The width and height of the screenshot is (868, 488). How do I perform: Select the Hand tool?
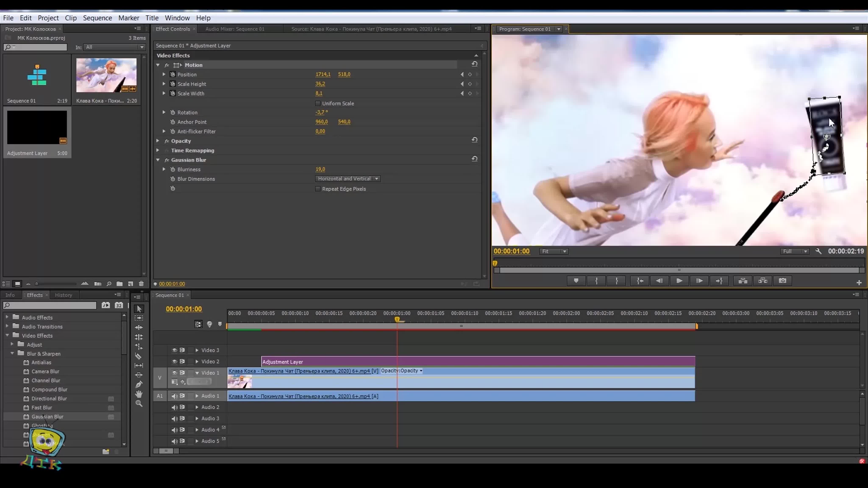(x=139, y=394)
